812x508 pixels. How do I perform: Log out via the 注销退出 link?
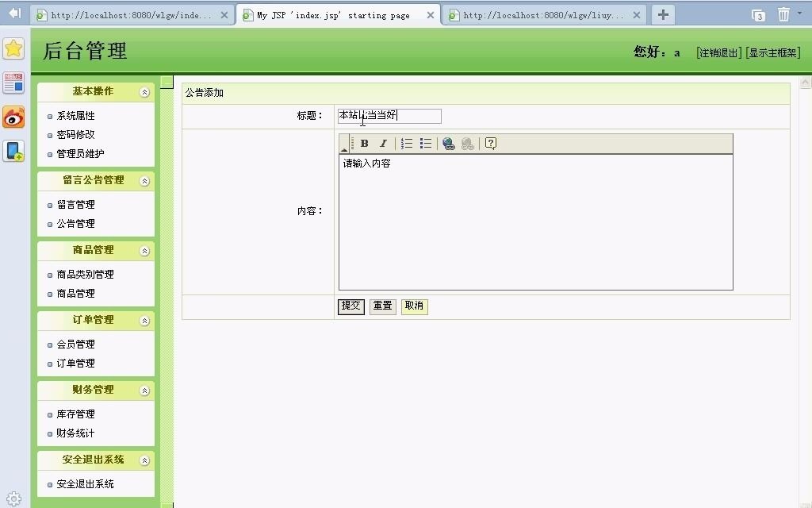pos(717,52)
